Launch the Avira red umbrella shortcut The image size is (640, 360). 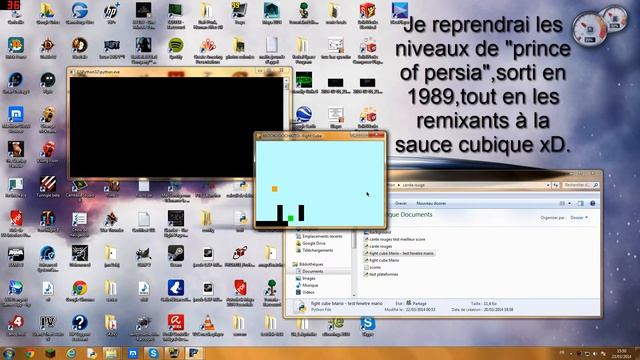[176, 323]
